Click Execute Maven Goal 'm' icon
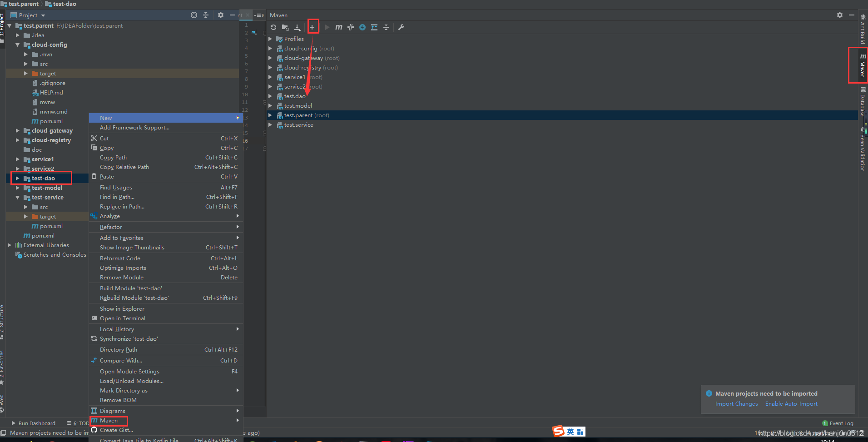 (x=339, y=27)
